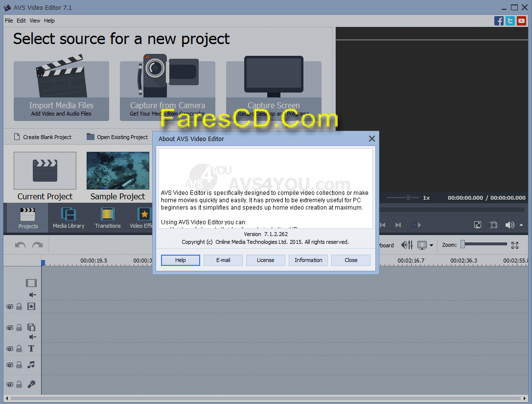Switch to the Video Effects tab
Viewport: 532px width, 404px height.
[141, 218]
